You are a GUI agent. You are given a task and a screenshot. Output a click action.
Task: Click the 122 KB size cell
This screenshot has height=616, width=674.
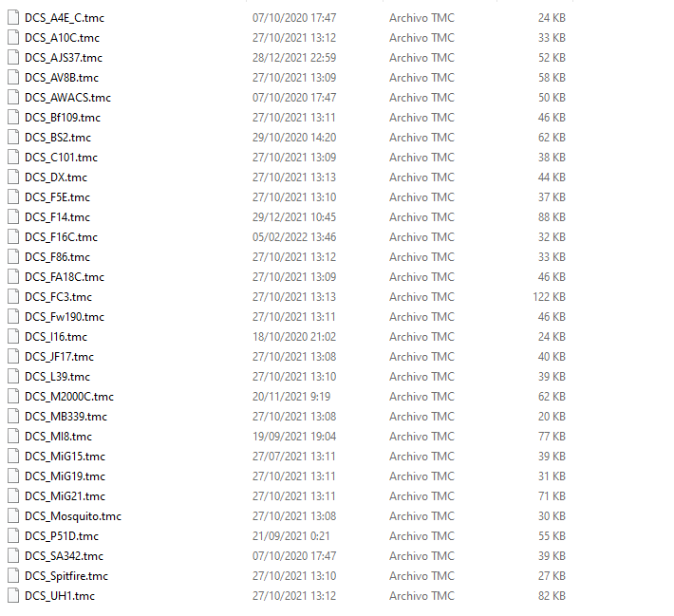point(549,297)
